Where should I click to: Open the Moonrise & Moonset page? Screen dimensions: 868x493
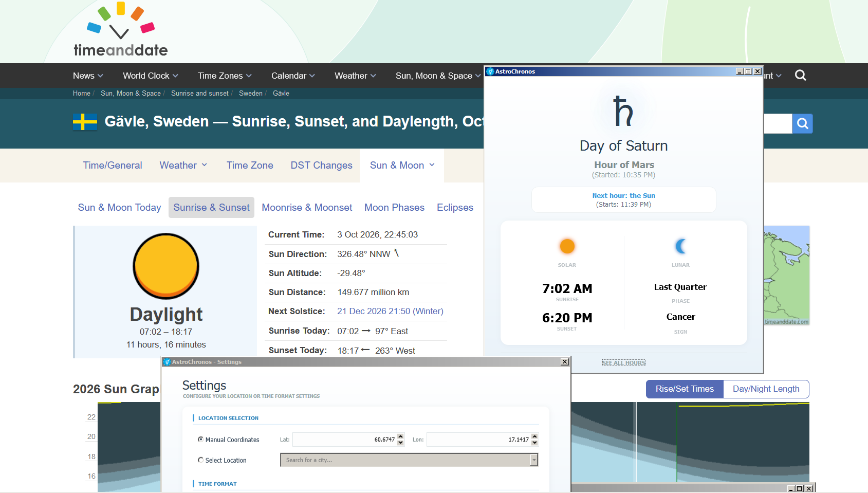307,208
